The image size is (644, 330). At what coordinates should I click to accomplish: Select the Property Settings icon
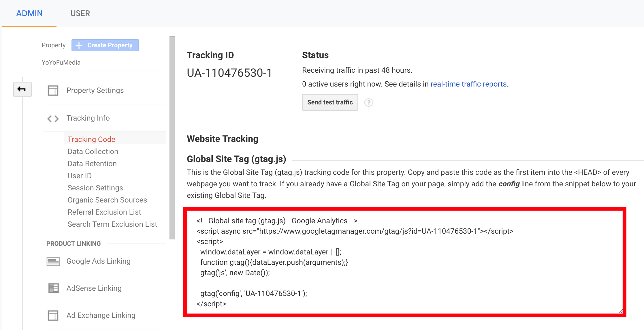point(53,90)
